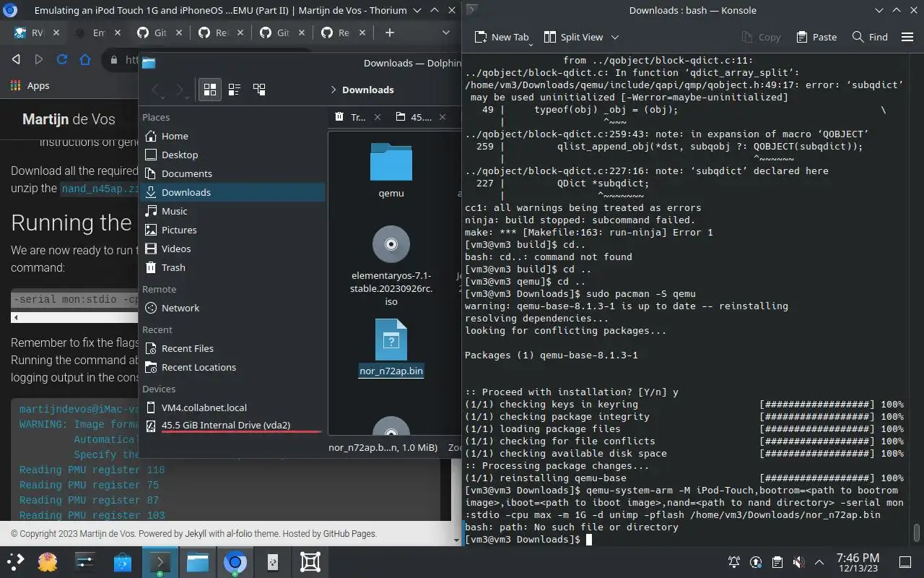Open Videos in Places panel

click(x=232, y=249)
